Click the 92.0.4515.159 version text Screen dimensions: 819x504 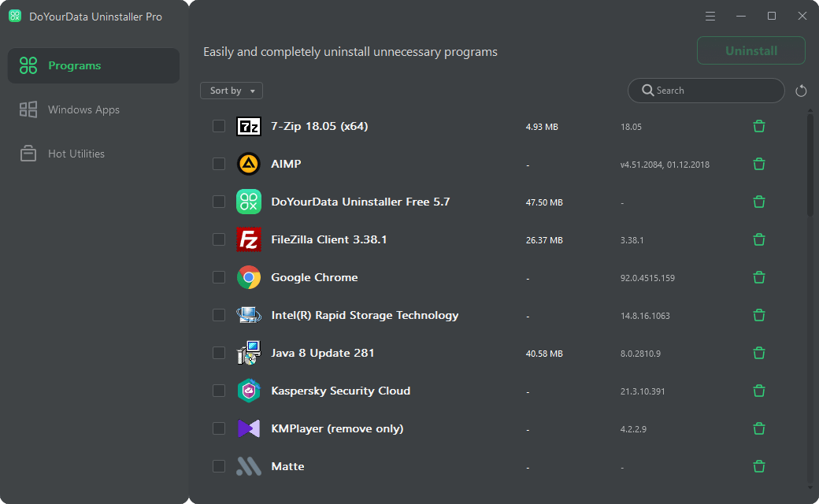pyautogui.click(x=647, y=278)
